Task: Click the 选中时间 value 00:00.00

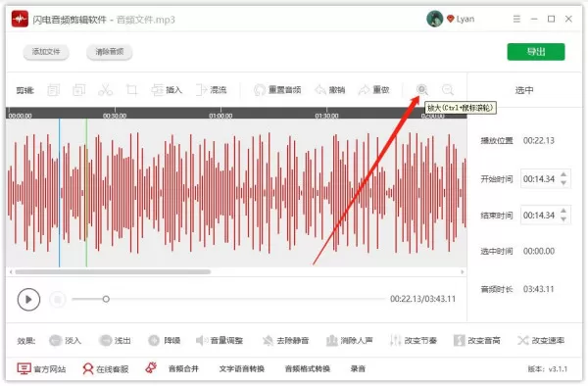Action: (539, 251)
